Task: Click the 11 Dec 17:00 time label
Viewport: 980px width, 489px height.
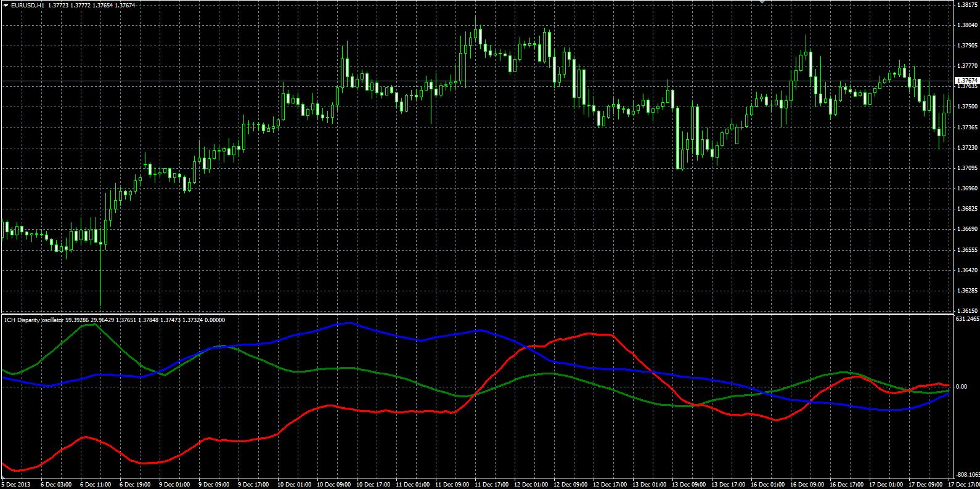Action: pyautogui.click(x=491, y=485)
